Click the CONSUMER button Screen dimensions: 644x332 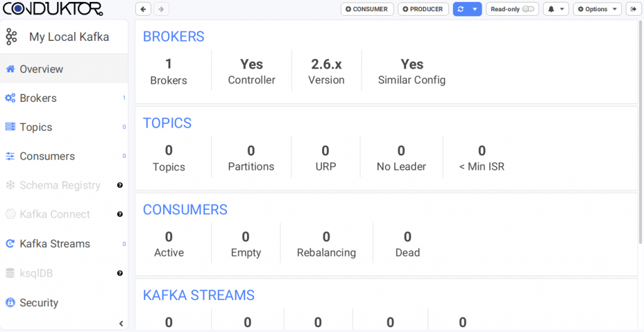367,9
